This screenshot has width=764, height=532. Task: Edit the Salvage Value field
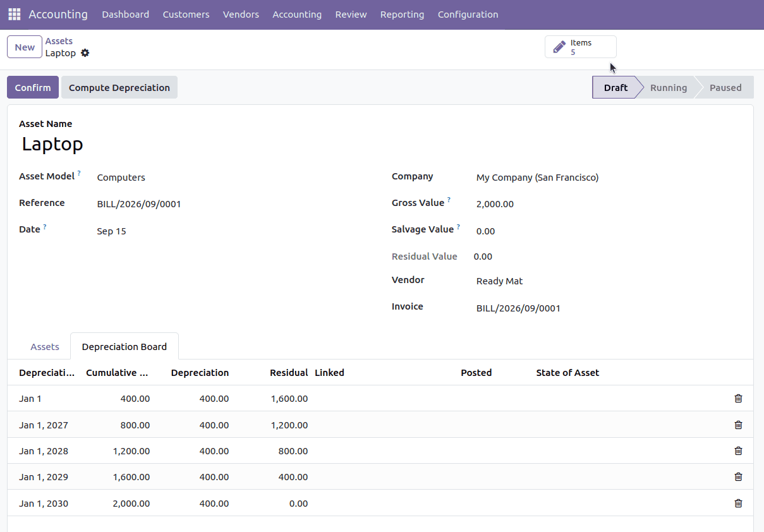tap(608, 231)
